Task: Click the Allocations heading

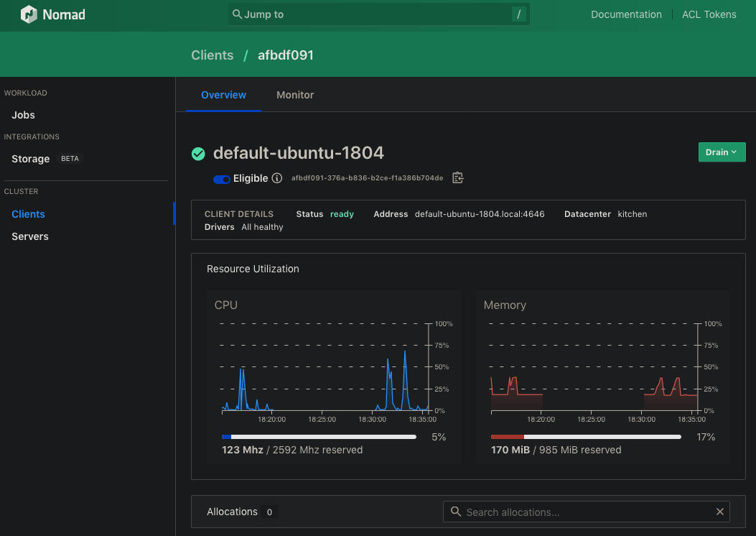Action: (232, 512)
